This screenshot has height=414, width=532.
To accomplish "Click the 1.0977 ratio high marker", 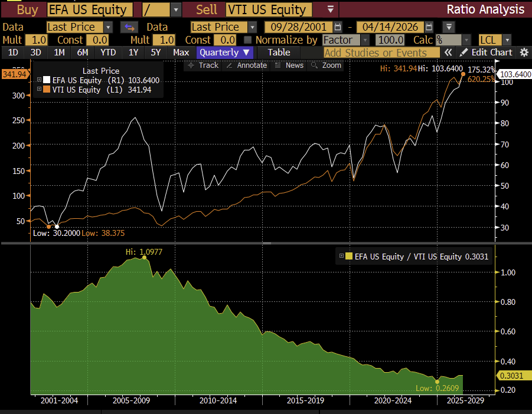I will point(145,258).
